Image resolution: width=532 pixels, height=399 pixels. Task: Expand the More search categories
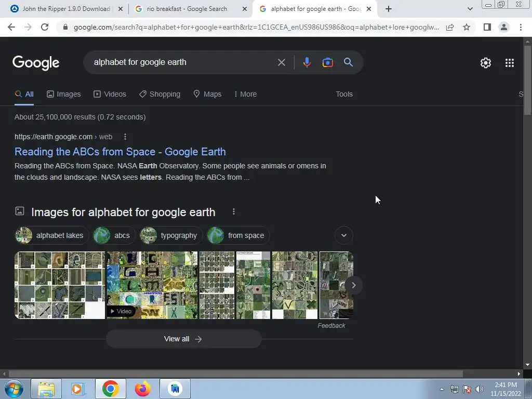point(245,95)
